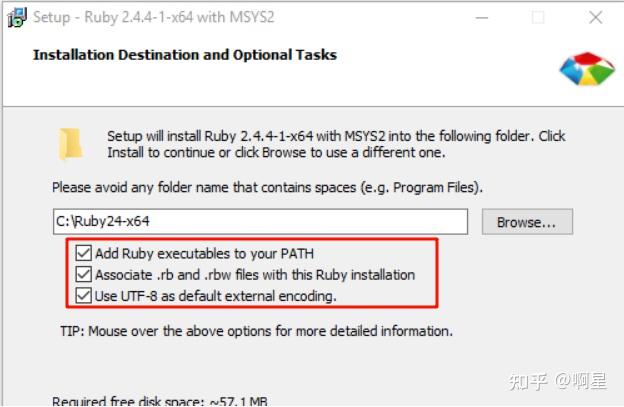Disable Use UTF-8 as default external encoding
Viewport: 624px width, 407px height.
click(83, 296)
